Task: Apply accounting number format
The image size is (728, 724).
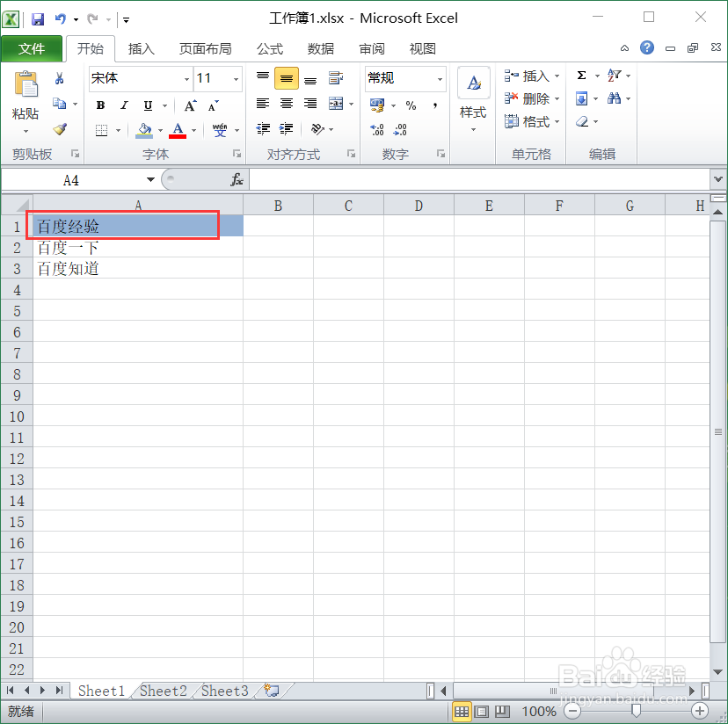Action: (x=377, y=105)
